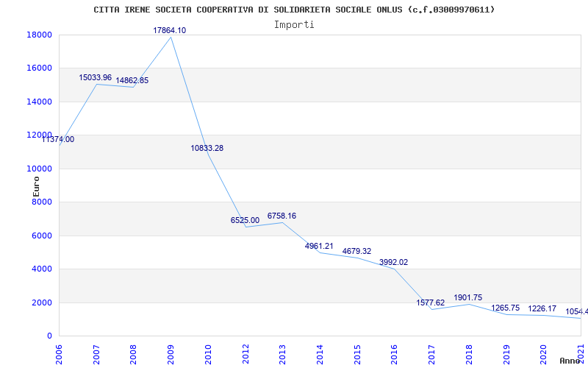The image size is (588, 368).
Task: Select the 6525.00 data label
Action: 245,220
